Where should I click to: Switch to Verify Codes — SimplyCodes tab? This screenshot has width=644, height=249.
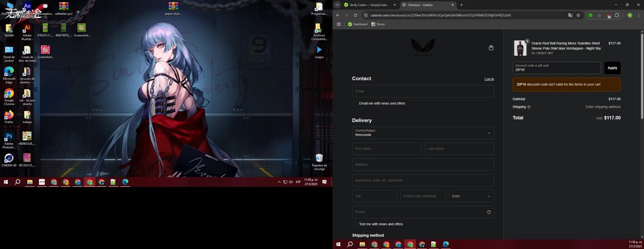click(368, 5)
